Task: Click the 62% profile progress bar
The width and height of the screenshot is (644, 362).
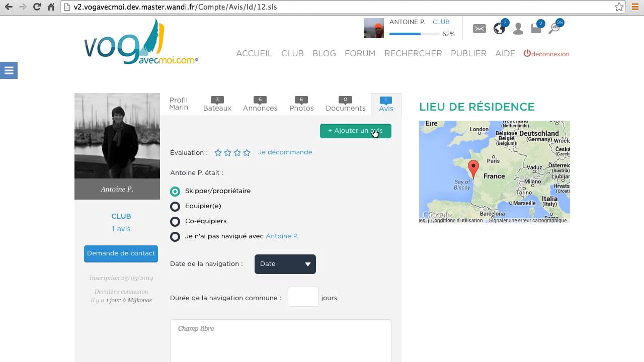Action: pos(414,34)
